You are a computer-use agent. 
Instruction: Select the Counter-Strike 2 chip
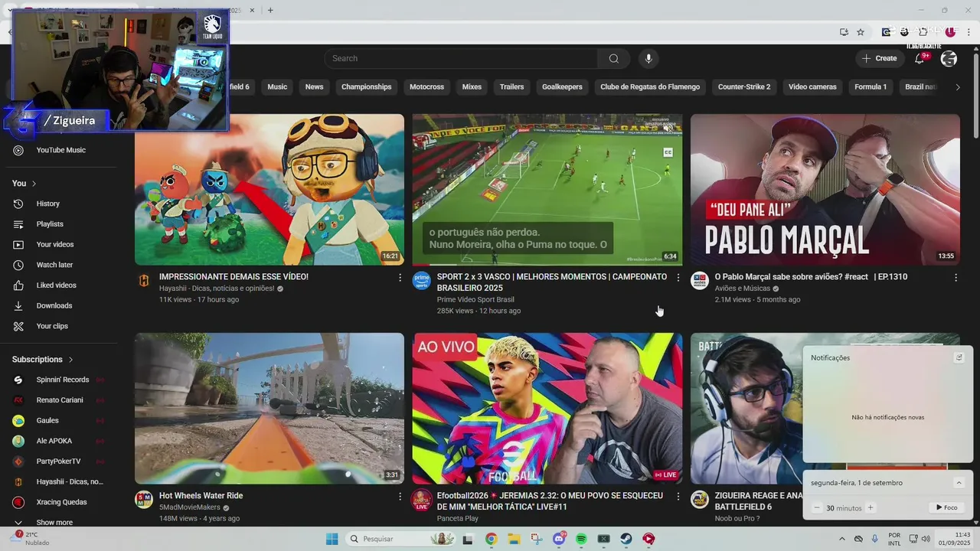(x=744, y=87)
